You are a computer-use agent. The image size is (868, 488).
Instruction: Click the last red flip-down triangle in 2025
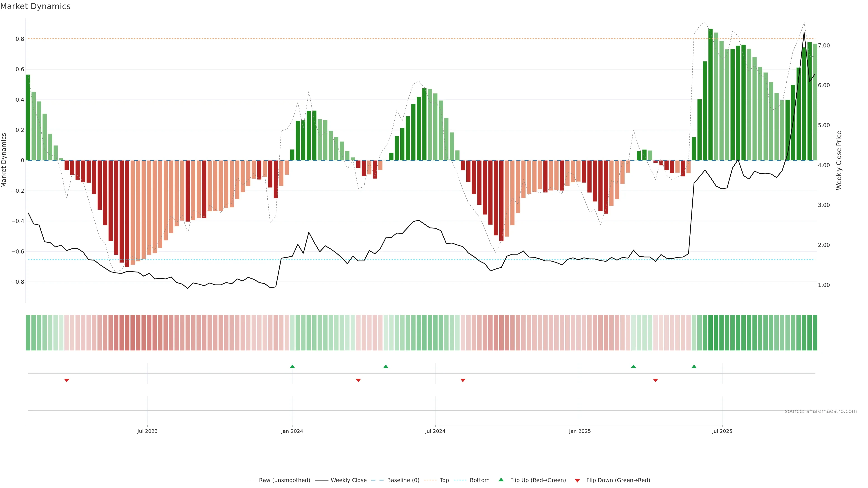point(655,380)
